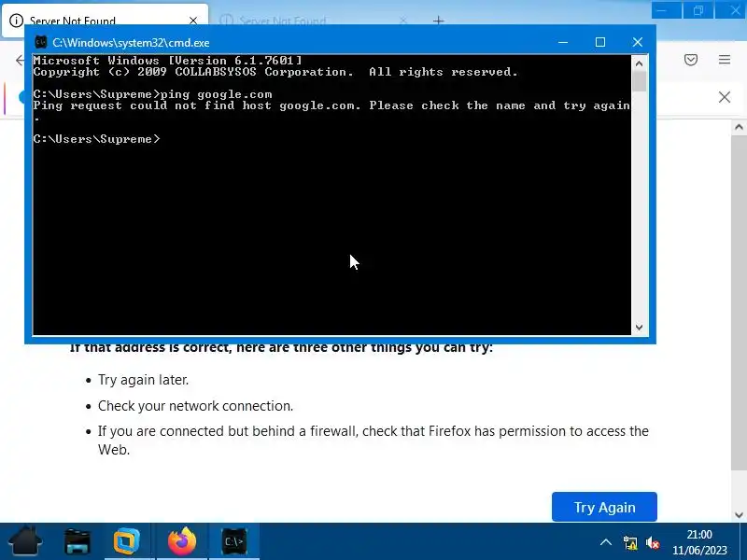Image resolution: width=747 pixels, height=560 pixels.
Task: Click cmd scrollbar up arrow
Action: tap(640, 63)
